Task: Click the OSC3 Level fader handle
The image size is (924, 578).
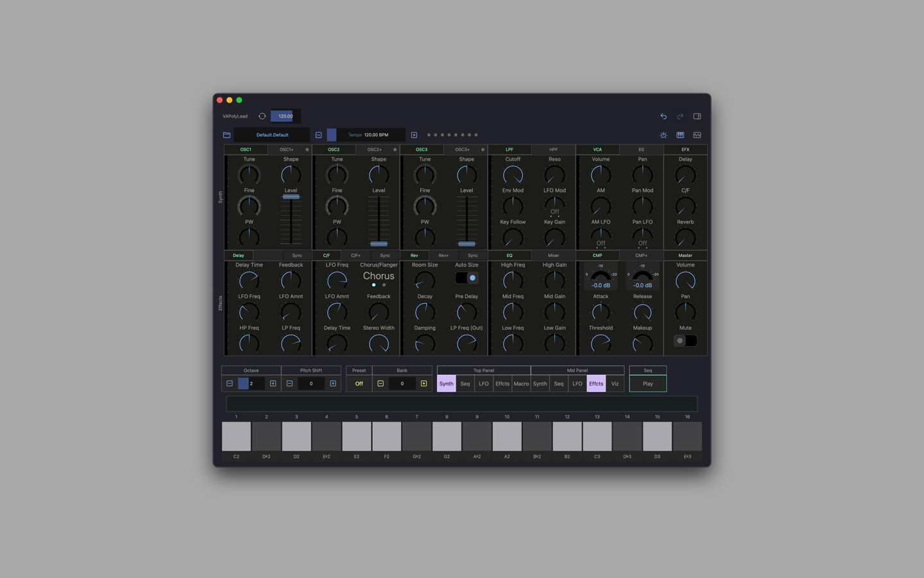Action: (x=466, y=243)
